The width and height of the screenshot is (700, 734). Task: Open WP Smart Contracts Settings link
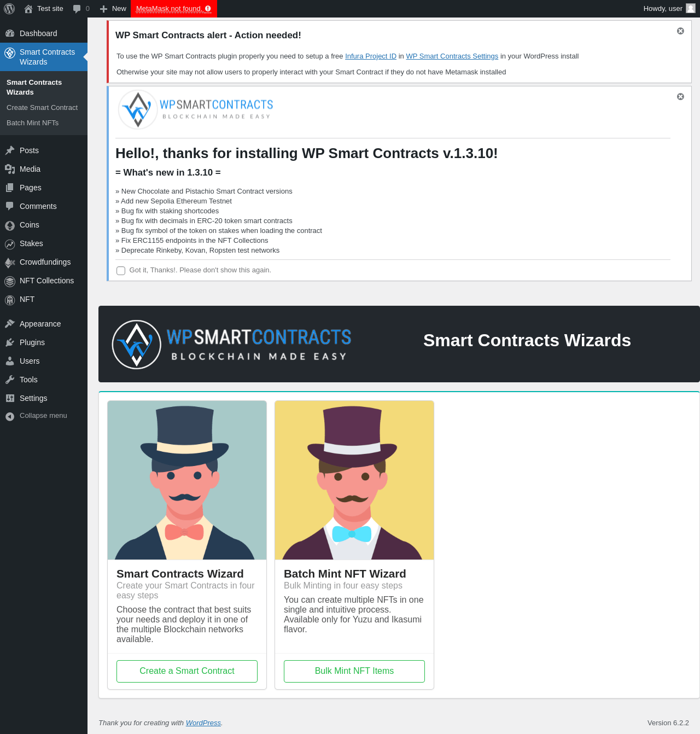[x=452, y=56]
